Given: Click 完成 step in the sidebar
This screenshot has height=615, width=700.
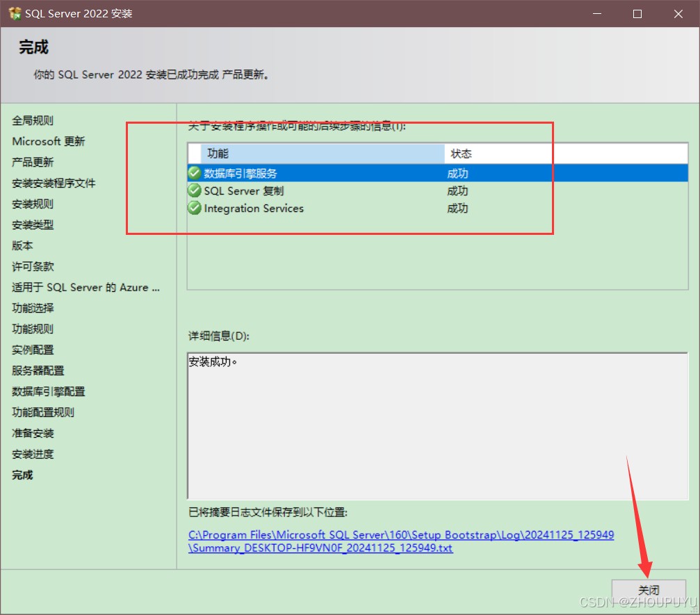Looking at the screenshot, I should (x=22, y=475).
